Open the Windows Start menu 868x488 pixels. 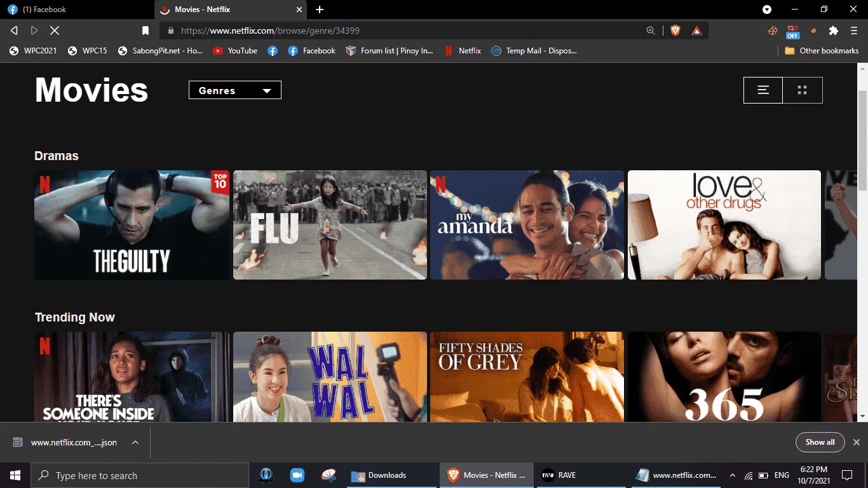pos(15,475)
